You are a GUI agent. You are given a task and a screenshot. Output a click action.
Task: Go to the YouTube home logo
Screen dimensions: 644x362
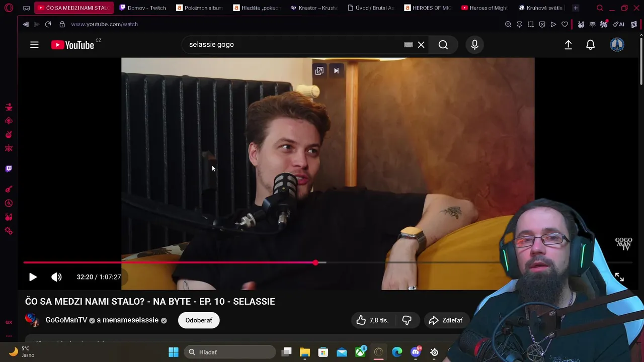[72, 45]
